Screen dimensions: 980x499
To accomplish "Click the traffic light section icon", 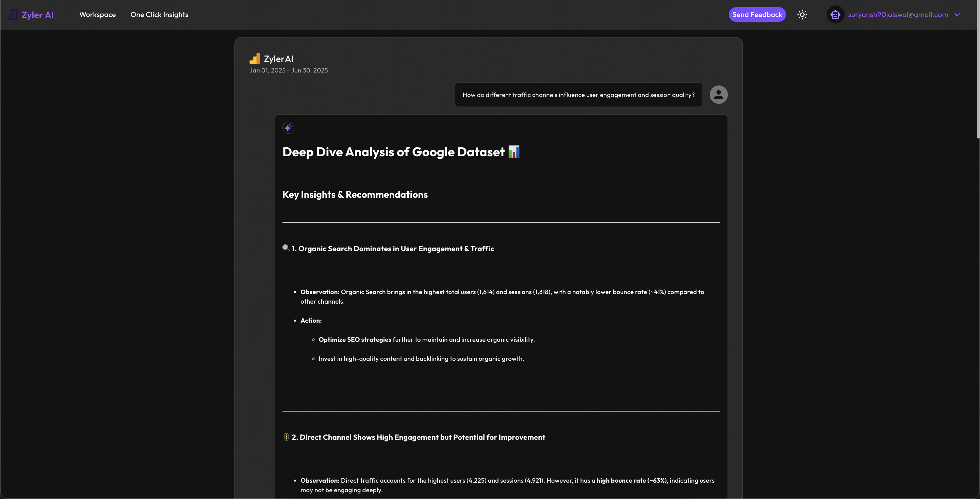I will click(x=286, y=437).
